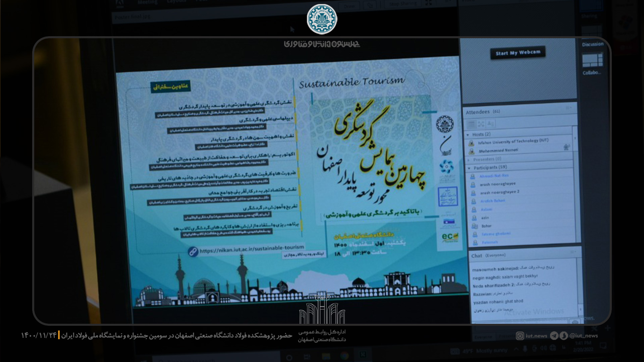Expand the Presenters (0) group
This screenshot has width=644, height=362.
point(469,160)
